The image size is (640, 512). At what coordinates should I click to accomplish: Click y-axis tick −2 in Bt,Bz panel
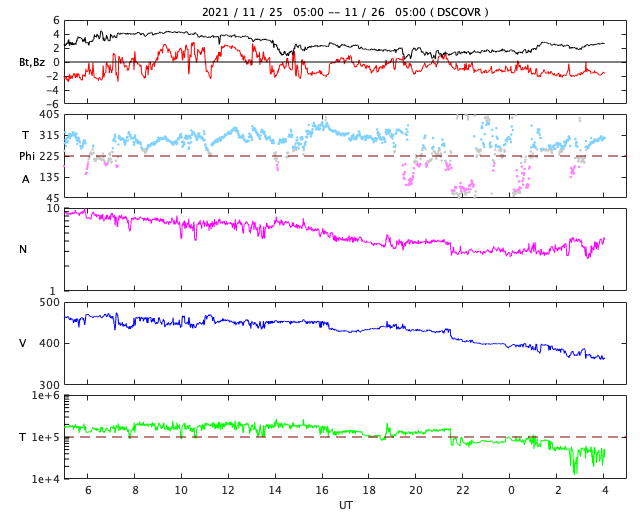click(53, 76)
